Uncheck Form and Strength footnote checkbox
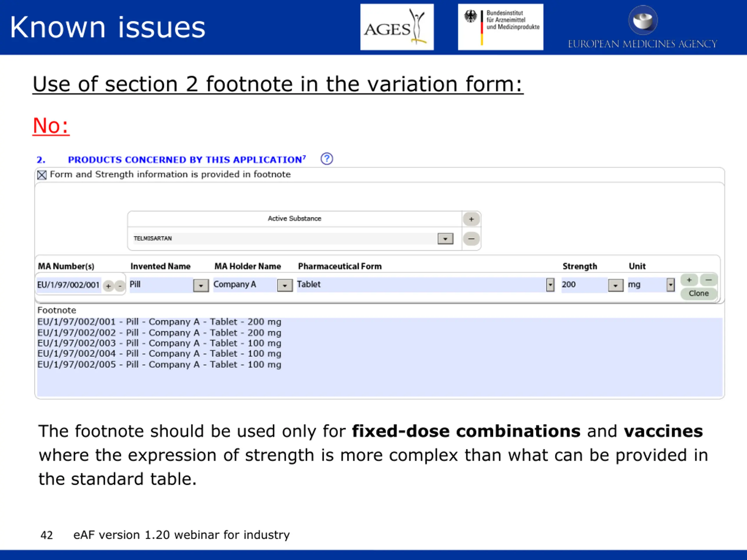Image resolution: width=747 pixels, height=560 pixels. click(42, 175)
